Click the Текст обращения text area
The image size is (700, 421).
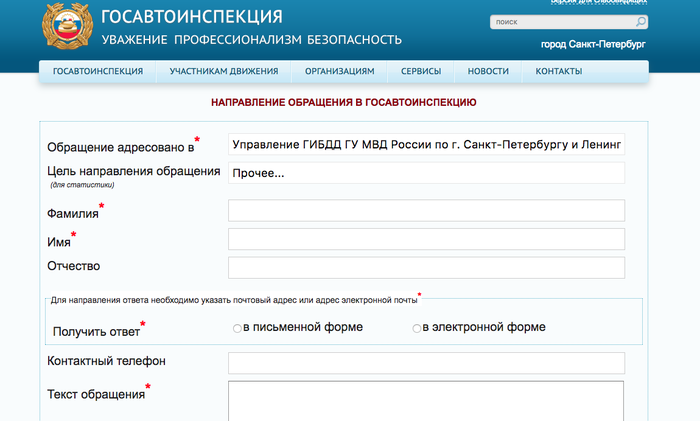coord(426,400)
